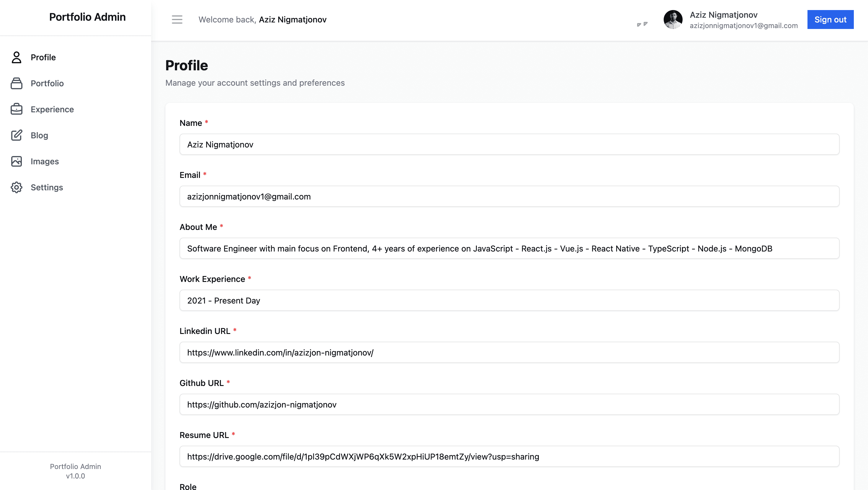
Task: Click the Resume URL input
Action: (509, 456)
